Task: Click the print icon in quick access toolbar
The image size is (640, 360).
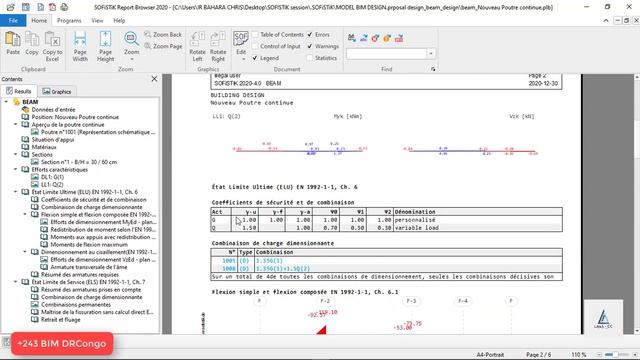Action: coord(64,7)
